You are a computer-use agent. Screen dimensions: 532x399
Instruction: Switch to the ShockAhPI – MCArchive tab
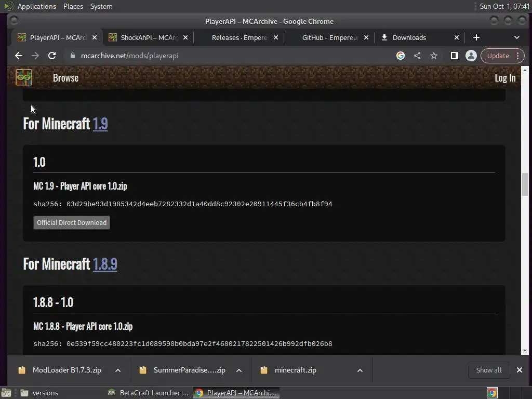click(149, 37)
